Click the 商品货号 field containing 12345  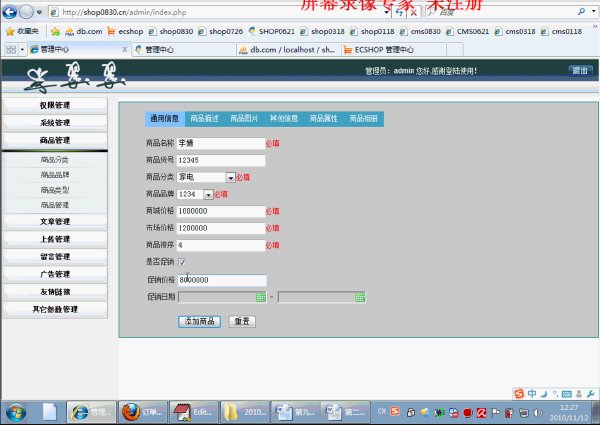coord(221,160)
